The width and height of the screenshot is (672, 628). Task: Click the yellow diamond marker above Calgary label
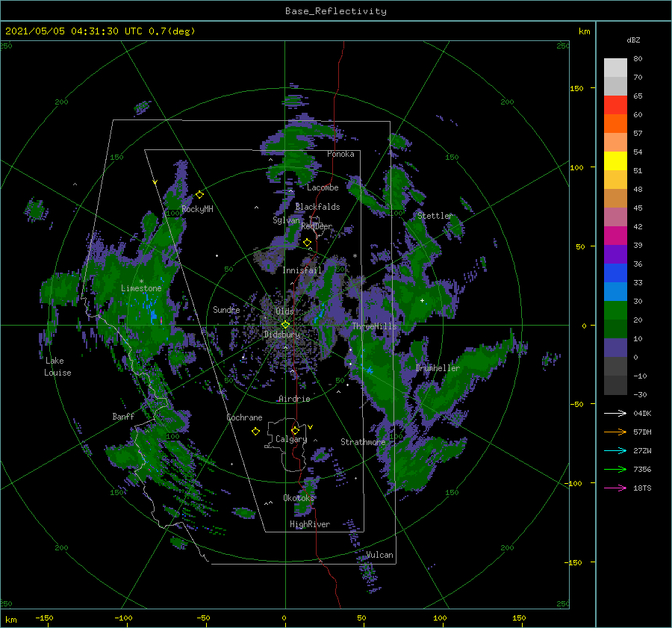pos(295,430)
